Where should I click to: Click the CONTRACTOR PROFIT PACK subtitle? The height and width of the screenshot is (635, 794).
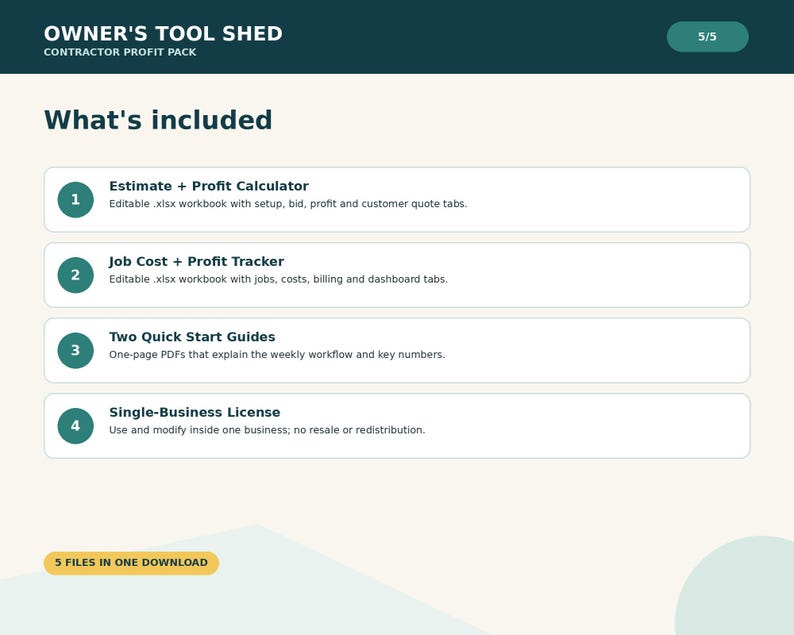120,52
